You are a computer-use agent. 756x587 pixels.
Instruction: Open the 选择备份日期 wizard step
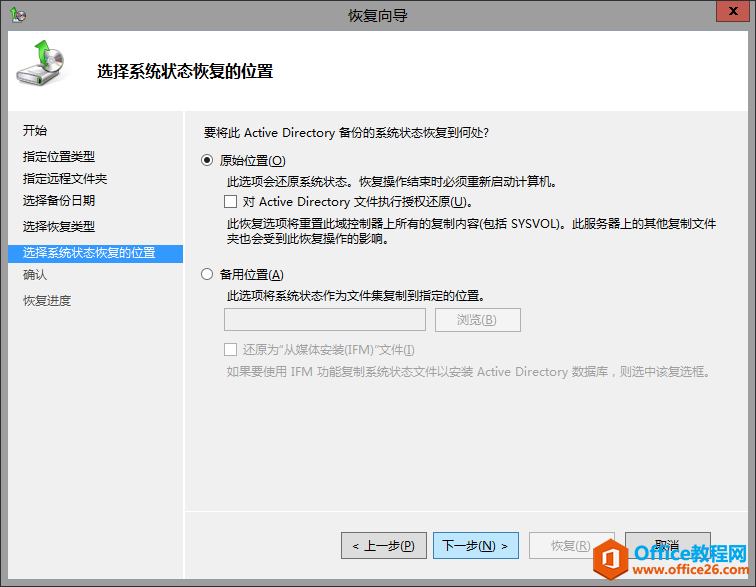59,200
